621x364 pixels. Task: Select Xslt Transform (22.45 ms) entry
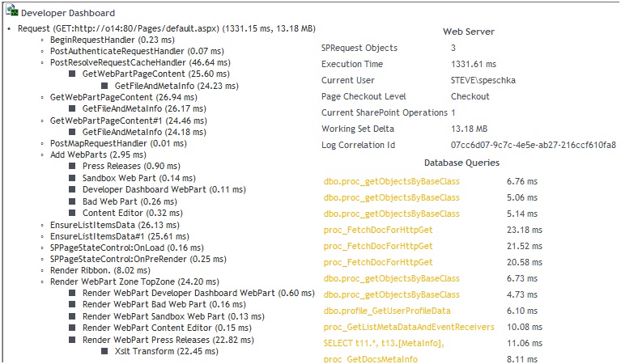166,351
